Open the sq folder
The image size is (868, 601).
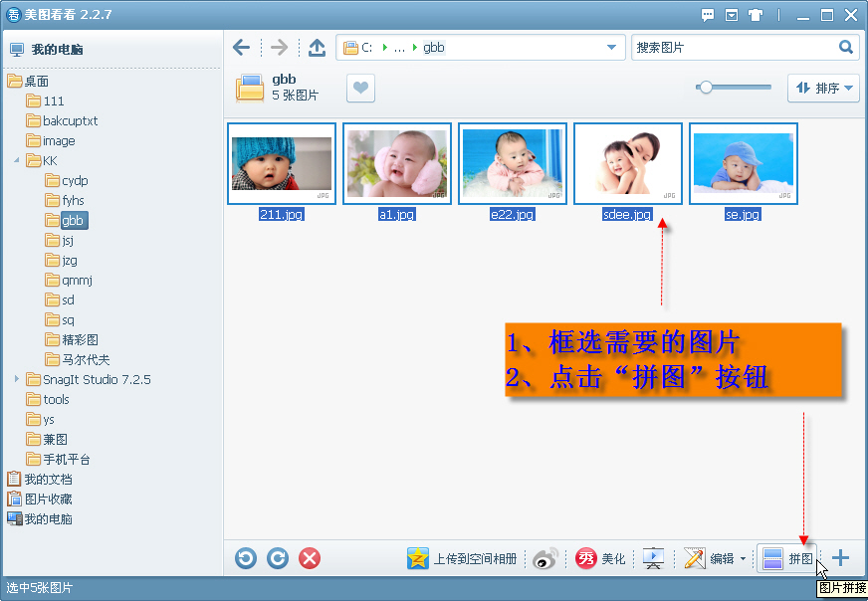[x=60, y=320]
